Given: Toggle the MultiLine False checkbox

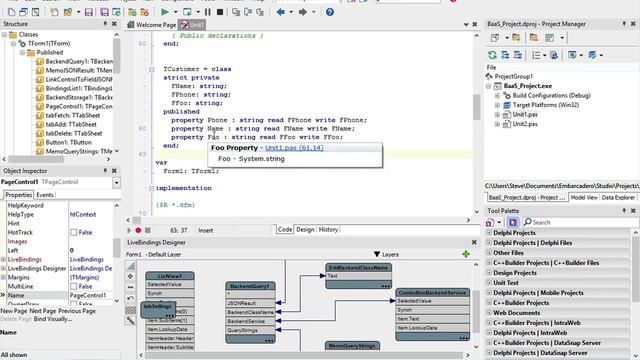Looking at the screenshot, I should (x=73, y=286).
